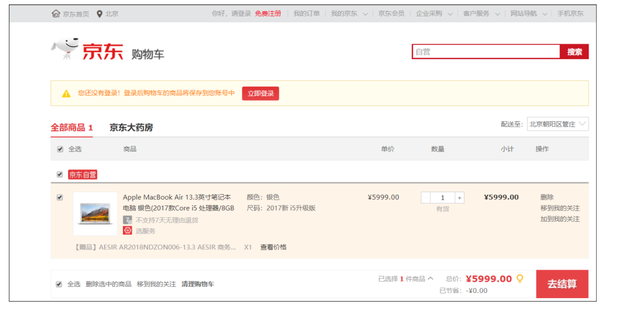Open 我的订单 in the top bar
The image size is (644, 309).
[306, 13]
